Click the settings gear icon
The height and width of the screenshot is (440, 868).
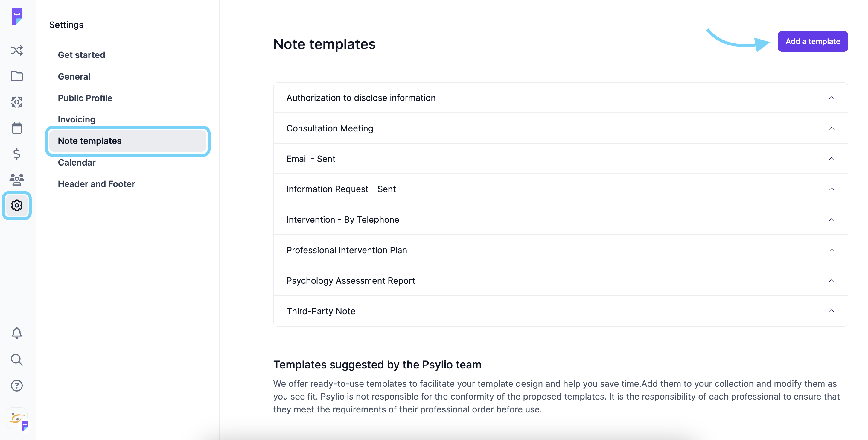coord(17,205)
